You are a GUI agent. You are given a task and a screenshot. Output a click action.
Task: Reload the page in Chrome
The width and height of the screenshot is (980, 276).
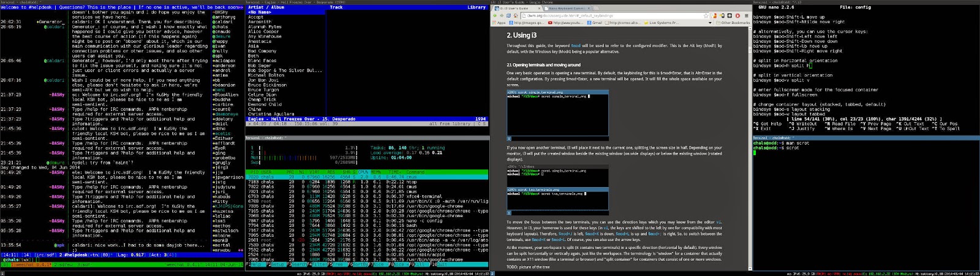pyautogui.click(x=508, y=15)
